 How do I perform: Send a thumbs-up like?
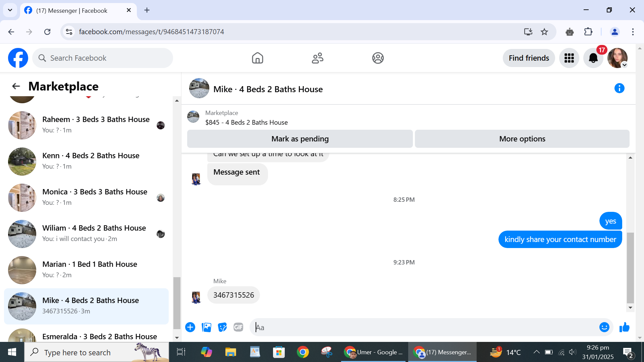point(624,327)
